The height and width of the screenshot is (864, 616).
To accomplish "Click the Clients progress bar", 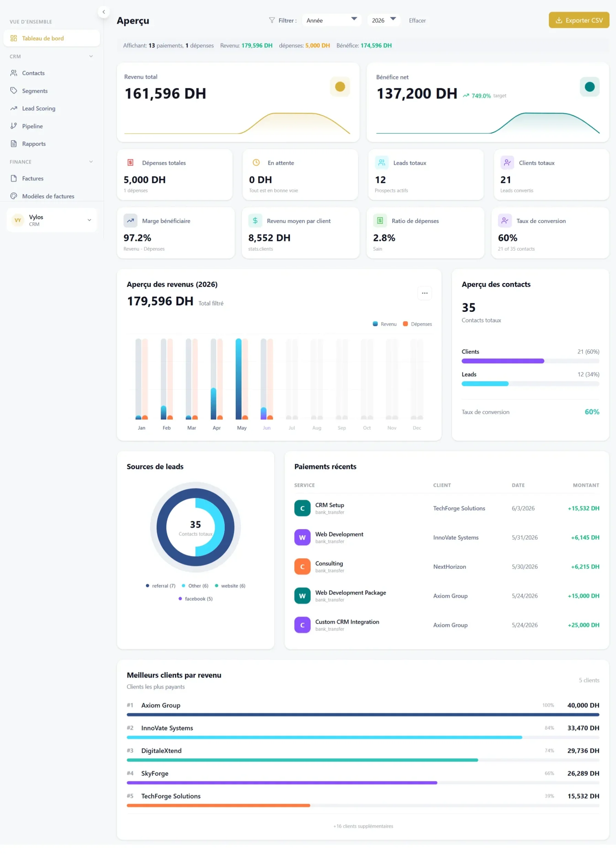I will tap(530, 361).
